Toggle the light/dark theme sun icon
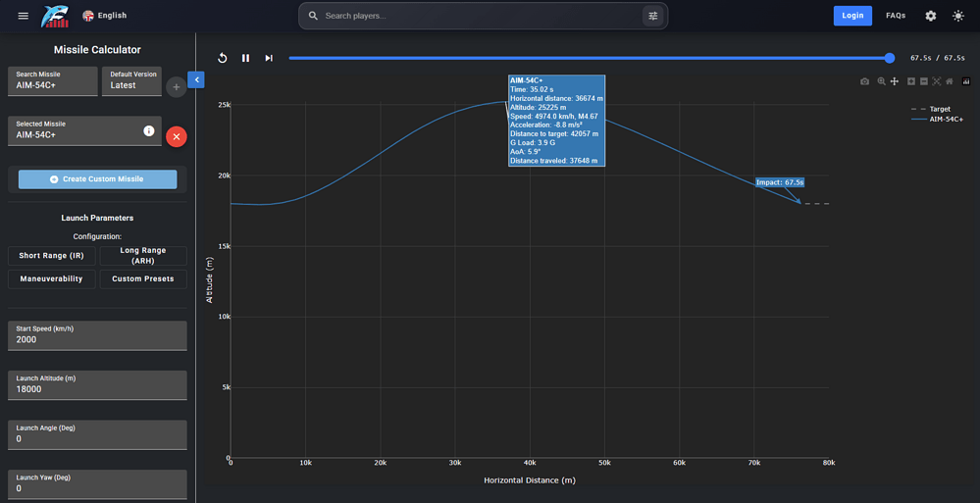Image resolution: width=980 pixels, height=503 pixels. pos(958,16)
